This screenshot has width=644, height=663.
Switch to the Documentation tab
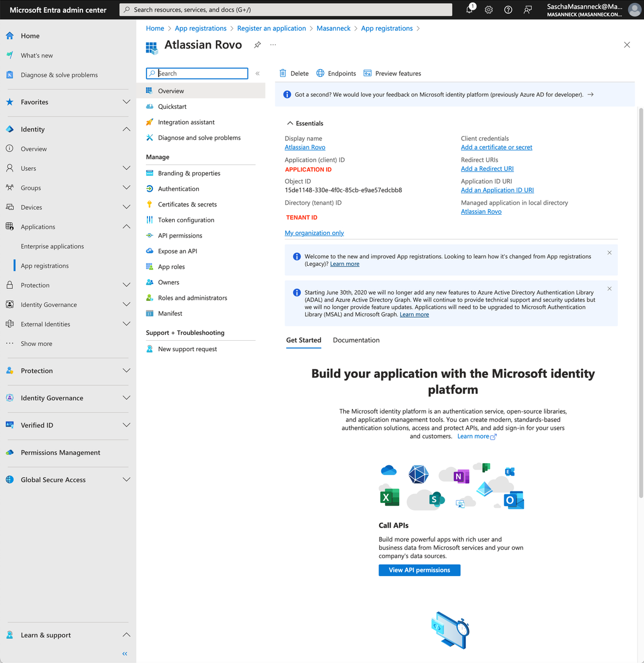pos(356,340)
